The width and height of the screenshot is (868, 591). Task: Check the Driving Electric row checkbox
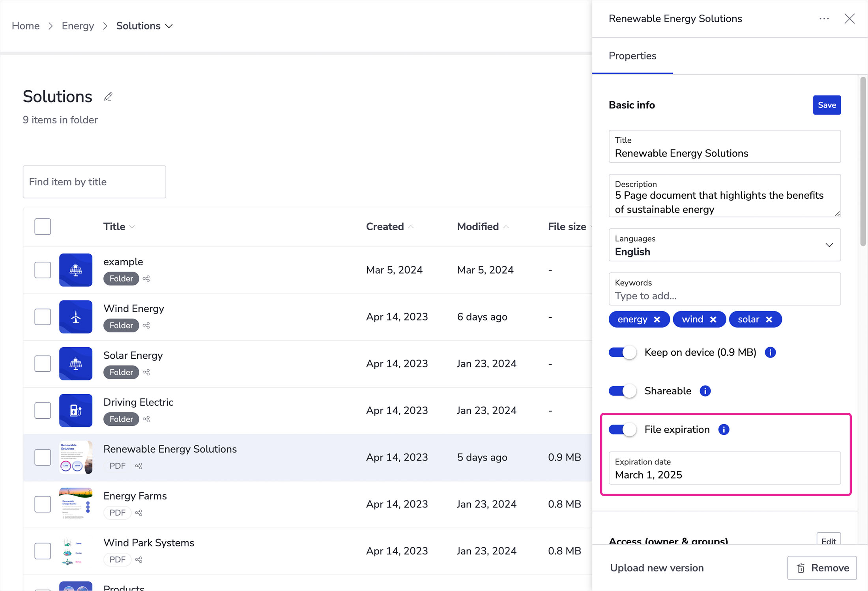coord(43,410)
